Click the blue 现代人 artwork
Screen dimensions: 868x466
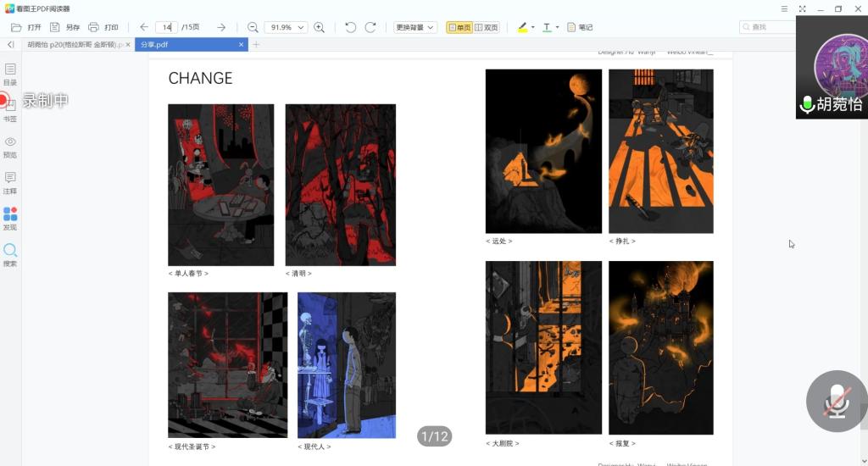[x=347, y=364]
